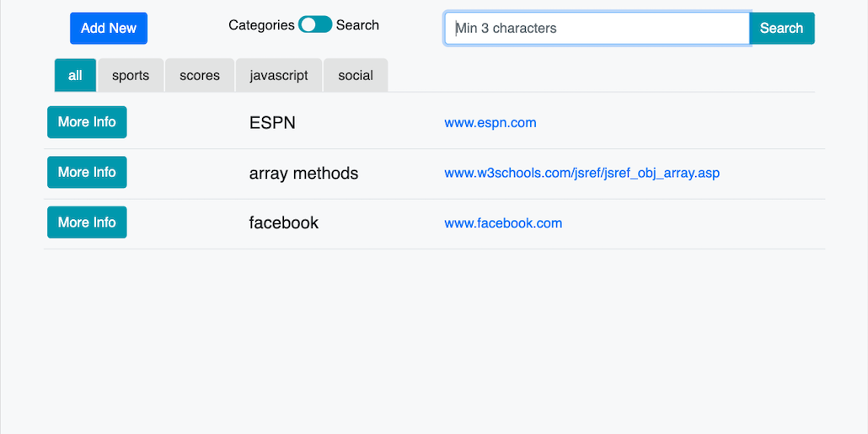868x434 pixels.
Task: Click the Categories label beside the switch
Action: coord(261,25)
